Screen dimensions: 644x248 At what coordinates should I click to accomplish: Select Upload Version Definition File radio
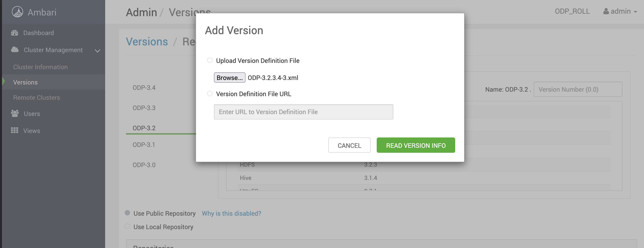210,60
